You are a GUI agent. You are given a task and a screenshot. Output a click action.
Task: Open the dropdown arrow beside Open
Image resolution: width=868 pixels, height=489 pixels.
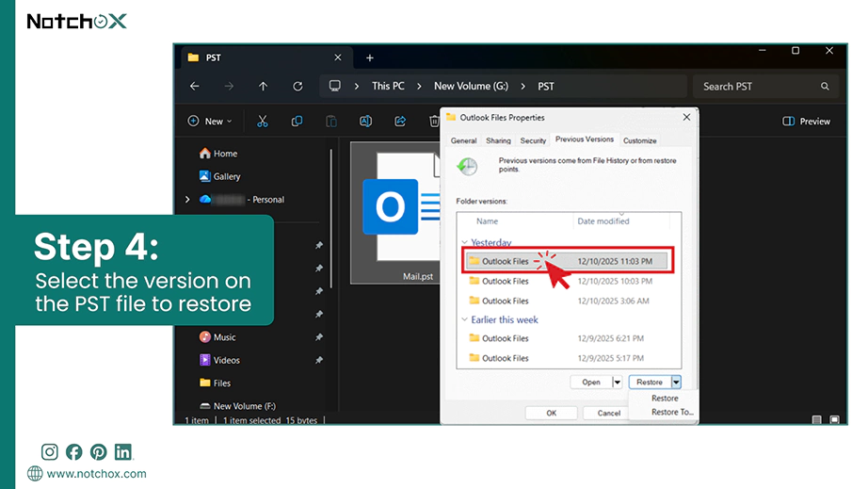(x=618, y=383)
